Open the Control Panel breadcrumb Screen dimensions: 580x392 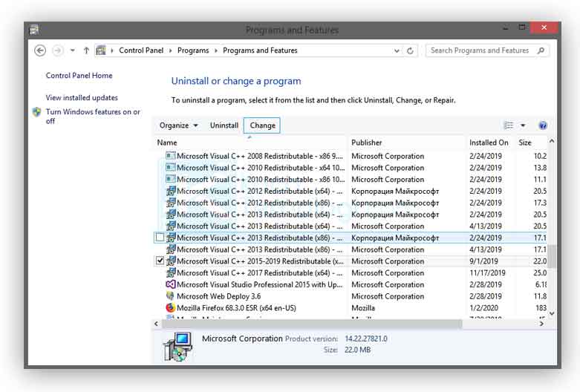(141, 50)
